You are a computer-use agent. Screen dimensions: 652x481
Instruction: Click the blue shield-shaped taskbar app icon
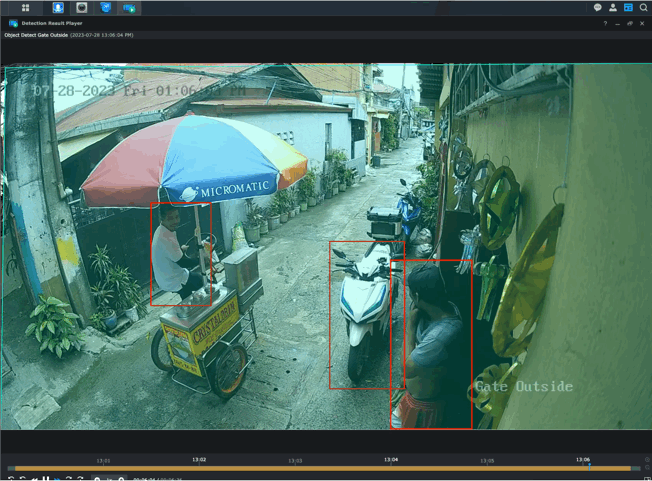105,7
